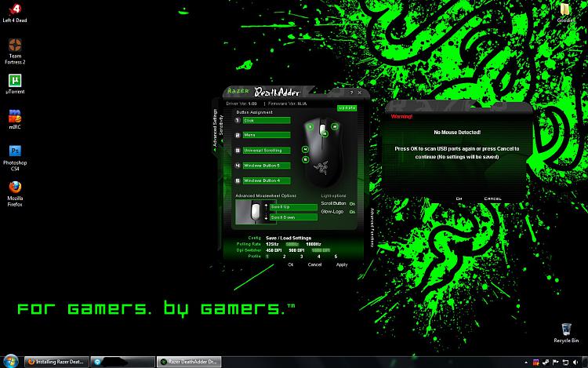This screenshot has height=368, width=588.
Task: Open button 2 Menu assignment dropdown
Action: point(267,135)
